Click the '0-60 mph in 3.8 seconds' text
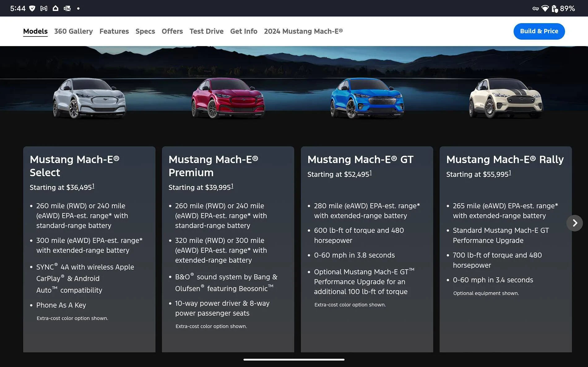The image size is (588, 367). click(354, 255)
